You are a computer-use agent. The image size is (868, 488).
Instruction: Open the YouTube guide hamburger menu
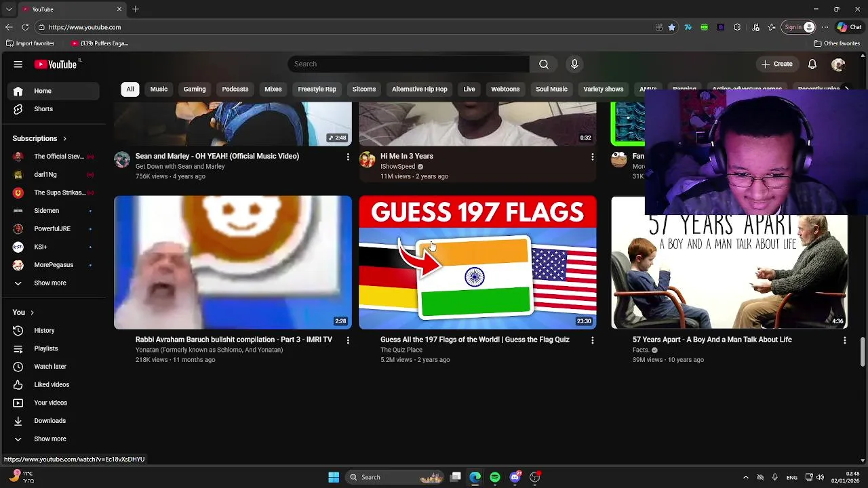click(18, 64)
